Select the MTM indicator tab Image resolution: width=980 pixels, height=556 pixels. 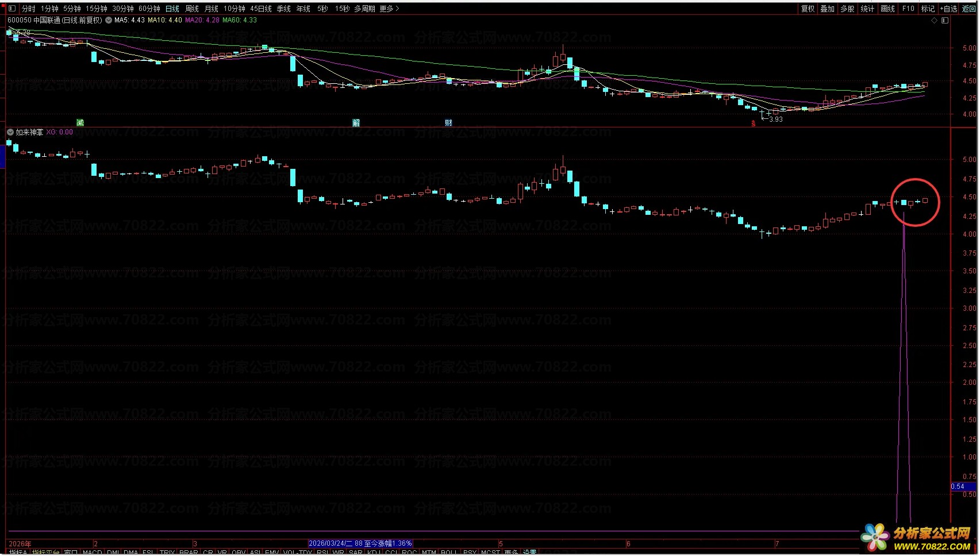click(x=429, y=553)
